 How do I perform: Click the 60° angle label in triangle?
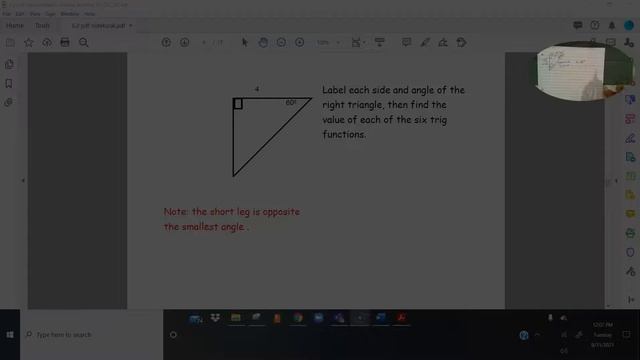[x=291, y=102]
